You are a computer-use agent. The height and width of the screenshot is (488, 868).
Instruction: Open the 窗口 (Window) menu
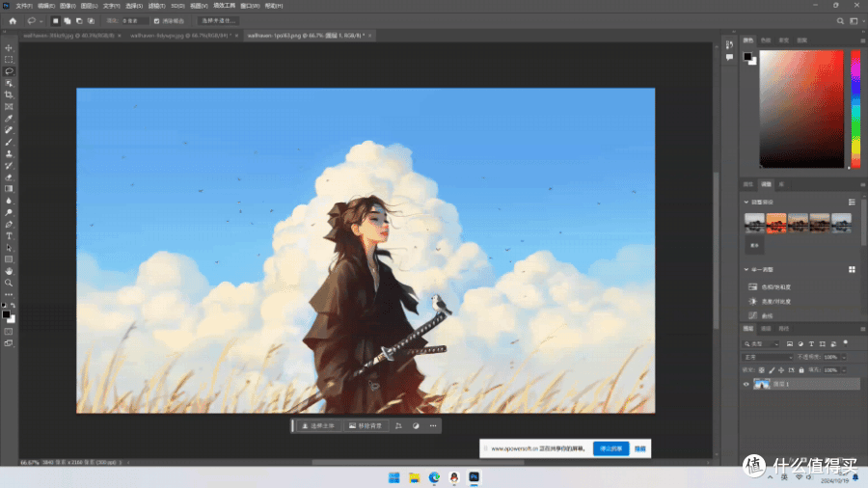[x=250, y=6]
